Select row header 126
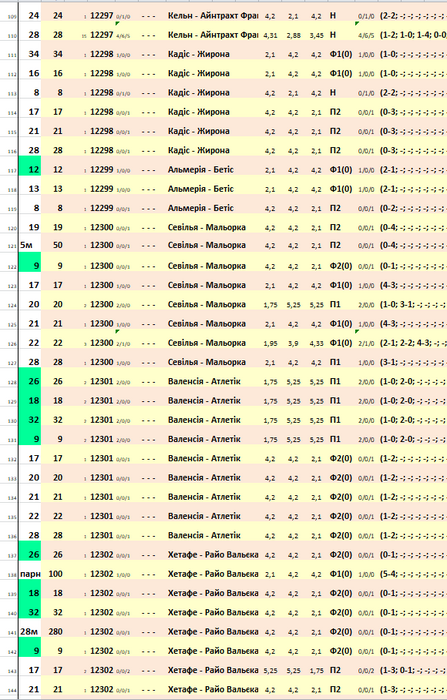Image resolution: width=447 pixels, height=700 pixels. (12, 345)
